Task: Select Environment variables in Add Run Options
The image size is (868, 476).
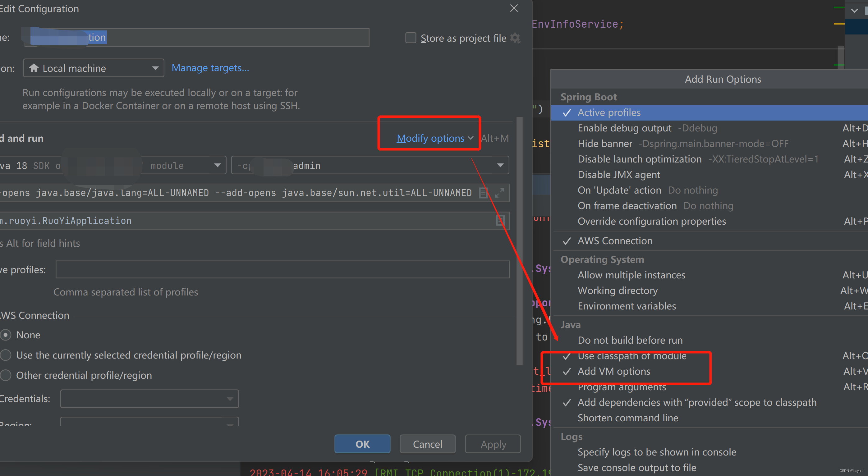Action: [627, 306]
